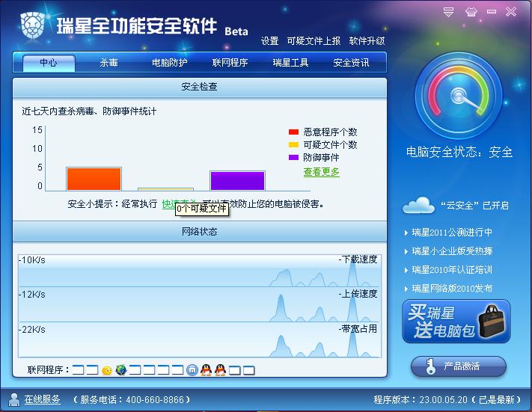Viewport: 532px width, 412px height.
Task: Click the -12K/s upload speed value
Action: (32, 295)
